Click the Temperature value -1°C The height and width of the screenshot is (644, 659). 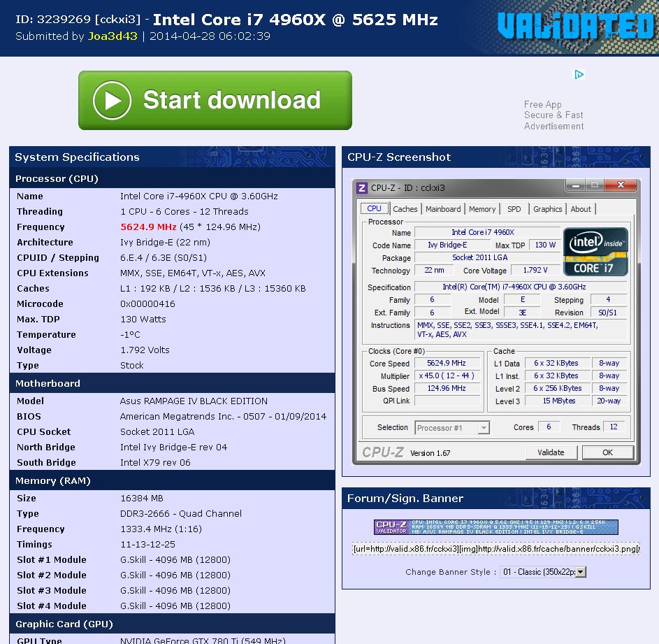click(130, 335)
